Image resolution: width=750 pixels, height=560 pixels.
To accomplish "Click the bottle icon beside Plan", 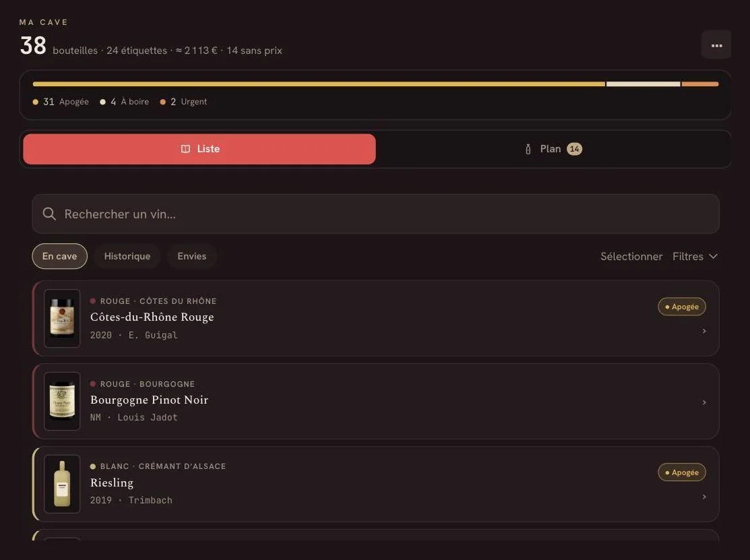I will coord(528,149).
